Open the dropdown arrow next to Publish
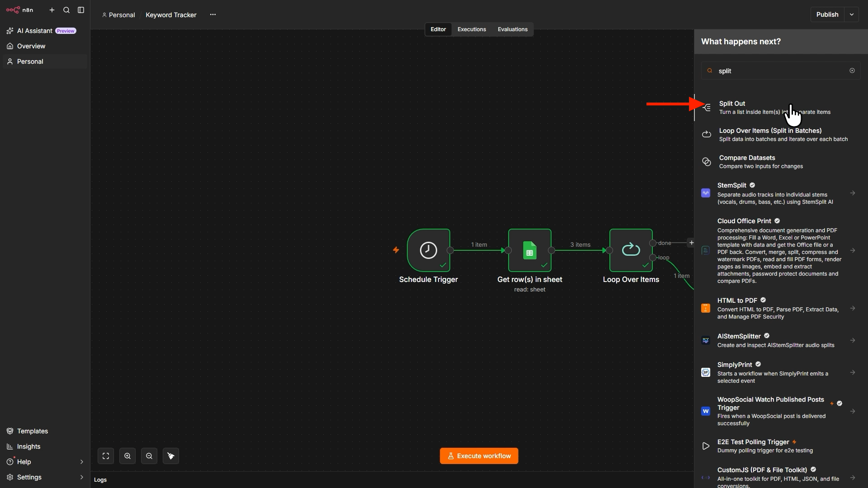Screen dimensions: 868x488 tap(852, 14)
